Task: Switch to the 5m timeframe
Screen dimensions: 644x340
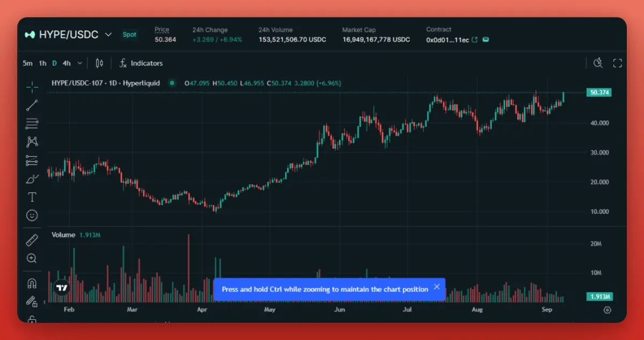Action: tap(27, 63)
